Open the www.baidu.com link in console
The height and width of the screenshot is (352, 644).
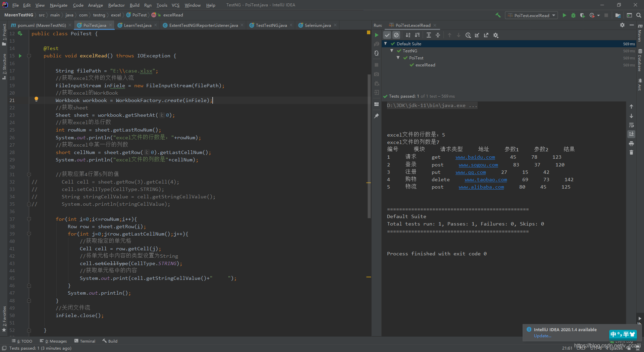coord(475,157)
